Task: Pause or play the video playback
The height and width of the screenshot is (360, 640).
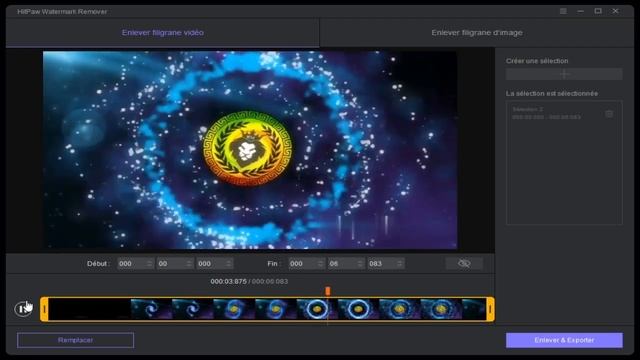Action: (x=22, y=309)
